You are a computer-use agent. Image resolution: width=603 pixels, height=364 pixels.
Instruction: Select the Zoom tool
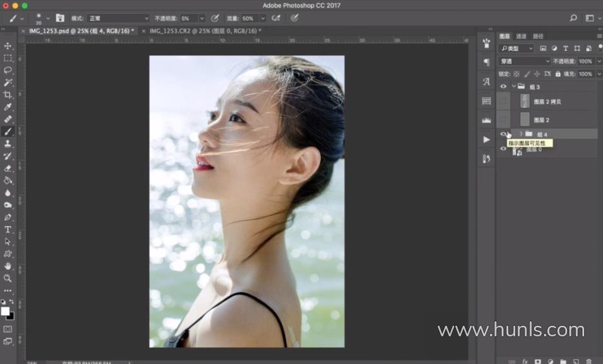click(8, 278)
